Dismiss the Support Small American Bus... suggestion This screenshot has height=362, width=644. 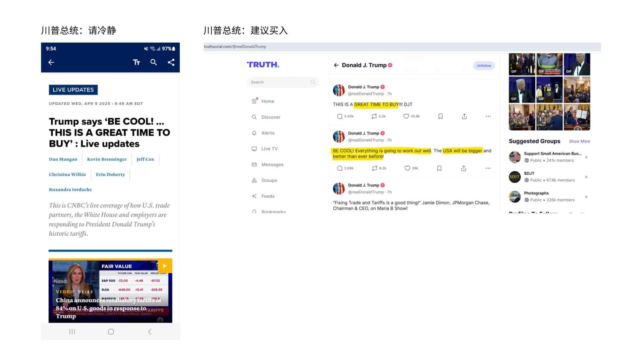click(x=586, y=157)
